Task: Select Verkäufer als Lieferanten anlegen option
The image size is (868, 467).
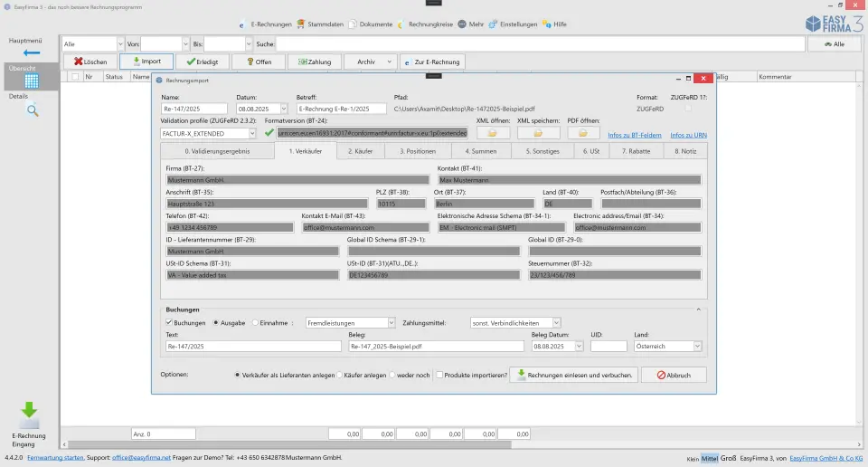Action: (x=238, y=375)
